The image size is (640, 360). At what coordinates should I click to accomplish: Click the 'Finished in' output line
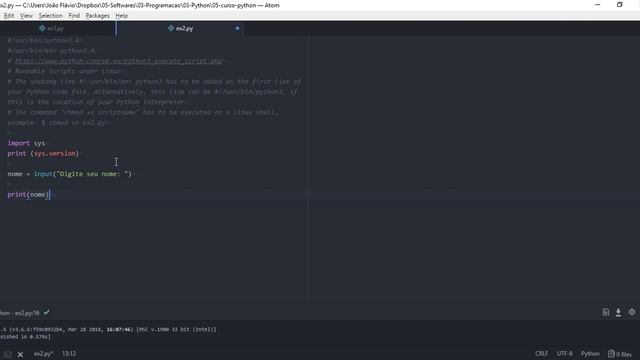(25, 337)
